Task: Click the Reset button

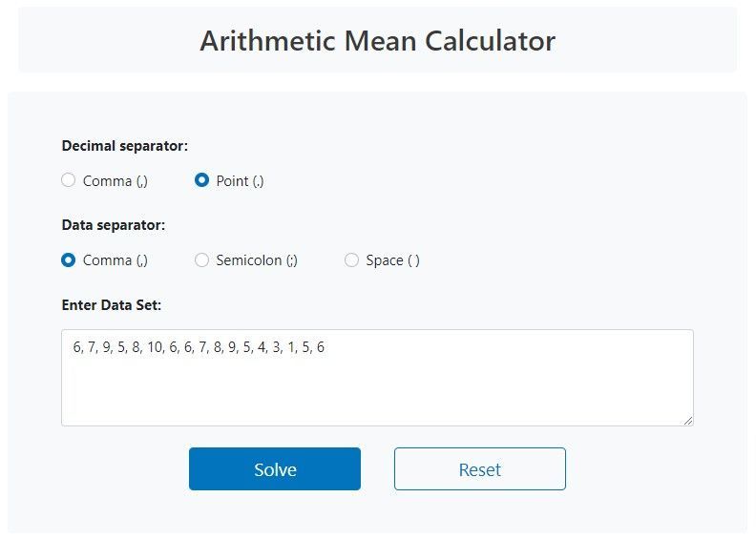Action: (x=480, y=468)
